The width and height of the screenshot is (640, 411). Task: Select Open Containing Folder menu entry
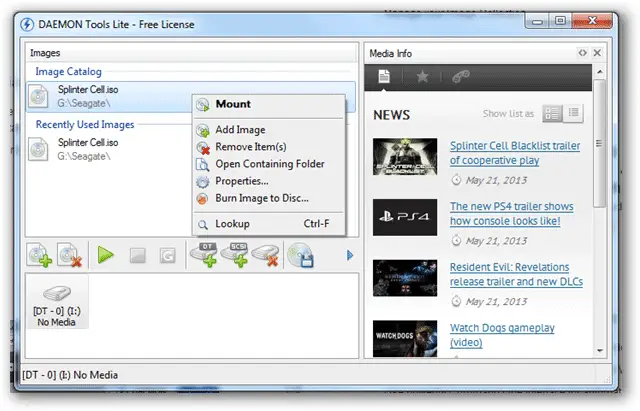269,164
